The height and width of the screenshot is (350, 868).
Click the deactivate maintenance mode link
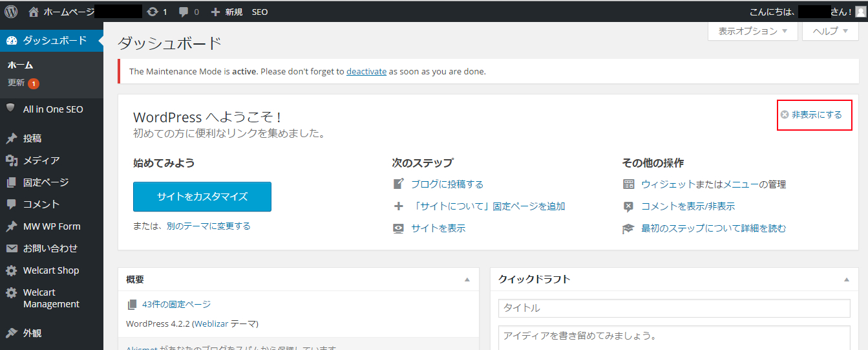[366, 71]
